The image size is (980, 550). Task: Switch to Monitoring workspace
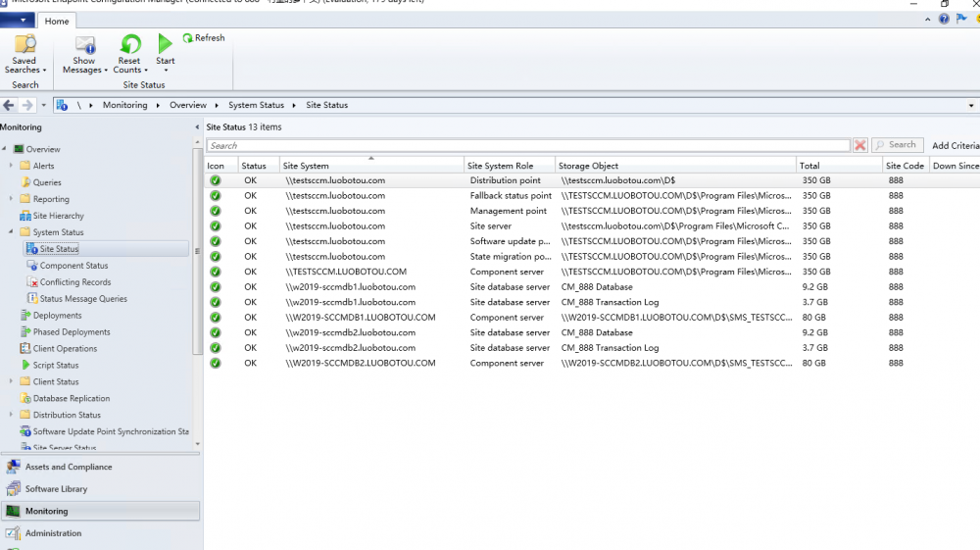click(100, 511)
